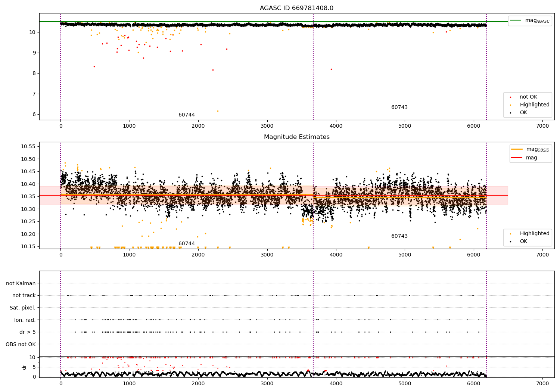Click the 'dr > 5' axis label
The width and height of the screenshot is (560, 392).
point(28,332)
